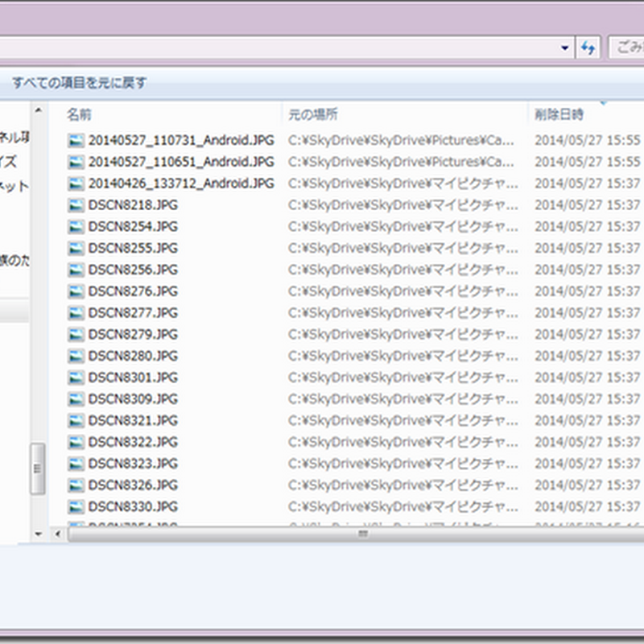Viewport: 644px width, 644px height.
Task: Click file icon beside DSCN8322.JPG
Action: [x=76, y=442]
